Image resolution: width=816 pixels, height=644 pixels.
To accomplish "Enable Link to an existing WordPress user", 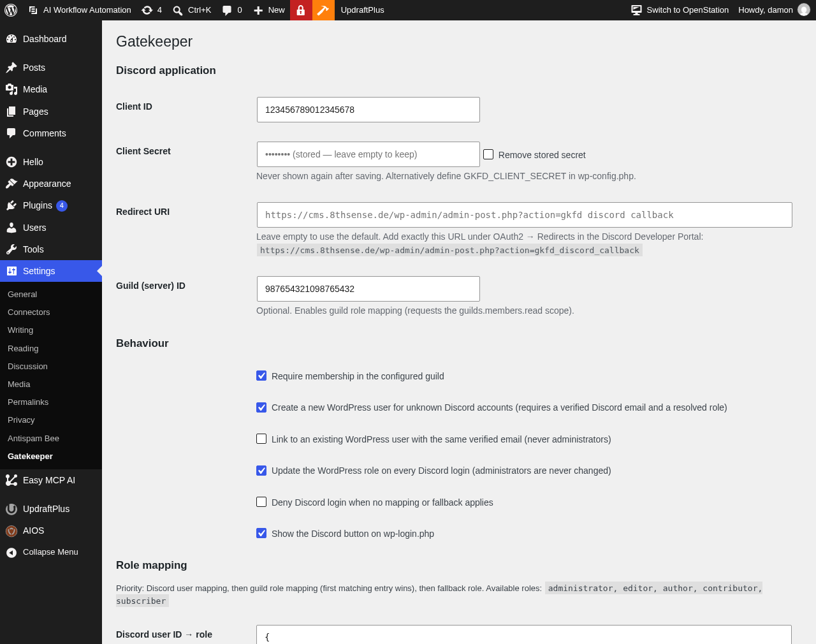I will click(261, 439).
